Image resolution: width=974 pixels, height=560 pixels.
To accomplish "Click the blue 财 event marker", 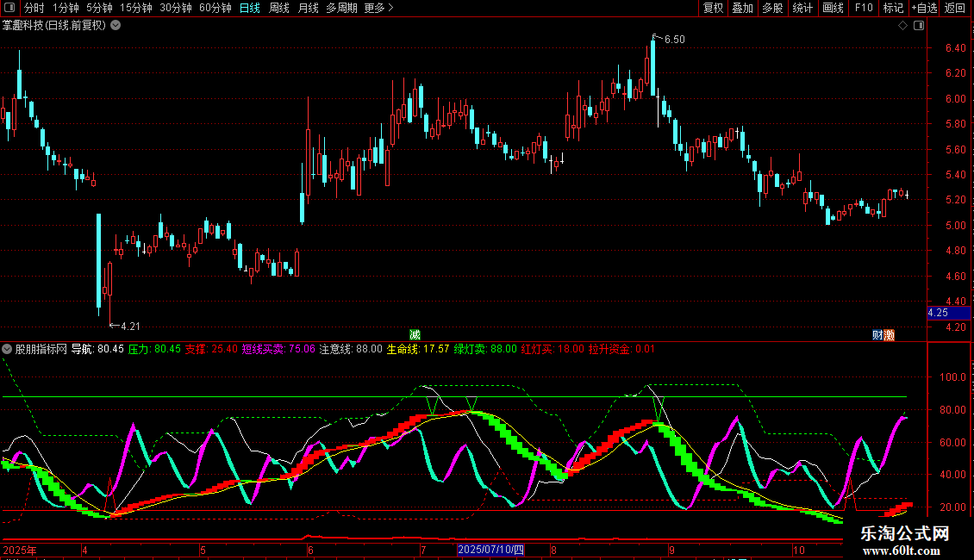I will tap(877, 335).
